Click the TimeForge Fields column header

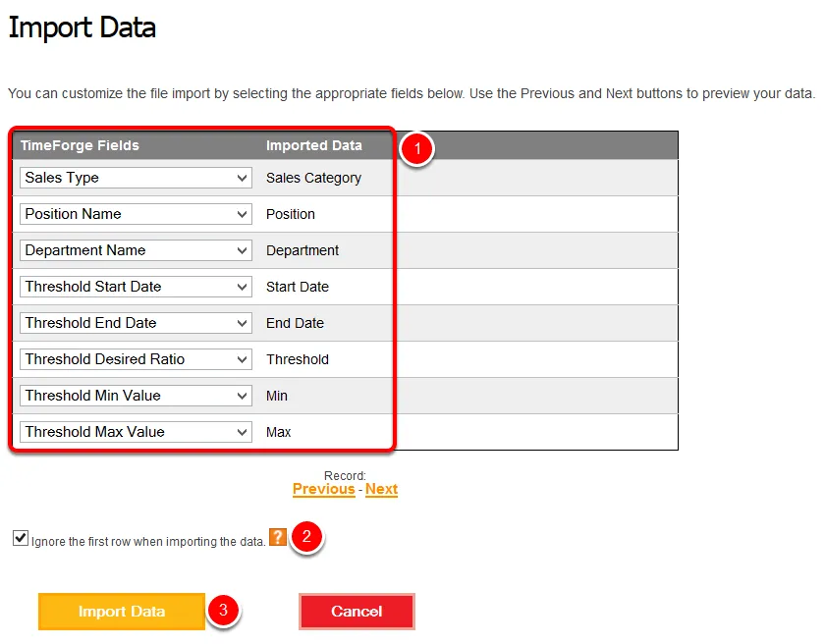(x=80, y=145)
